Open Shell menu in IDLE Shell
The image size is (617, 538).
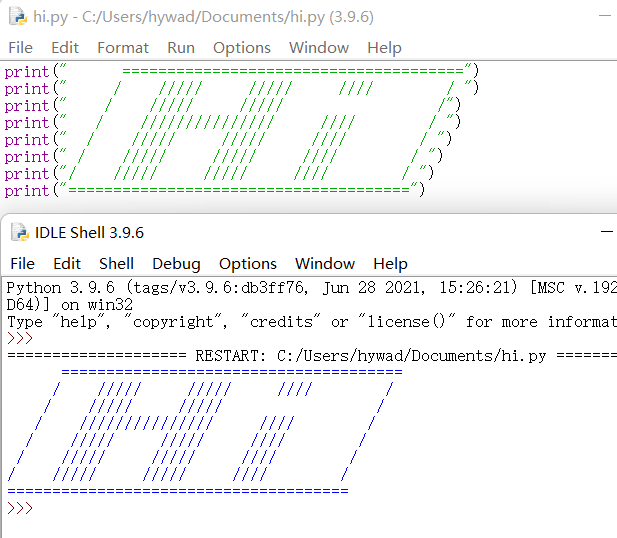tap(116, 263)
